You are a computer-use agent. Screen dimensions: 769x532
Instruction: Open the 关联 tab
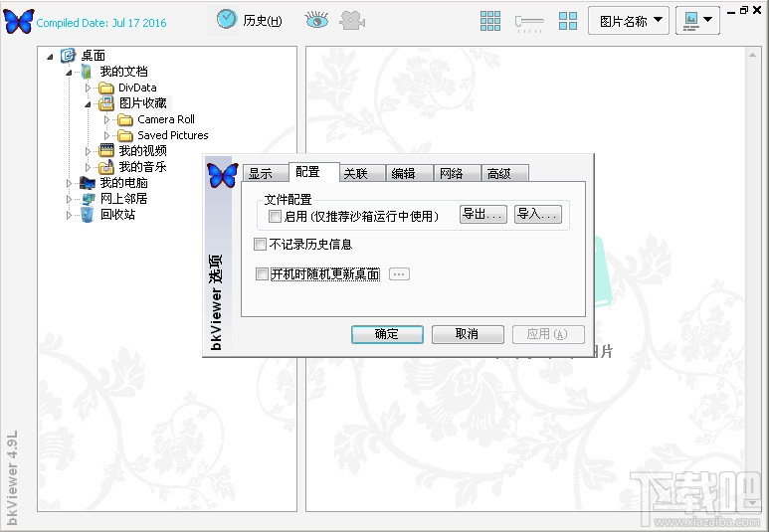[362, 173]
